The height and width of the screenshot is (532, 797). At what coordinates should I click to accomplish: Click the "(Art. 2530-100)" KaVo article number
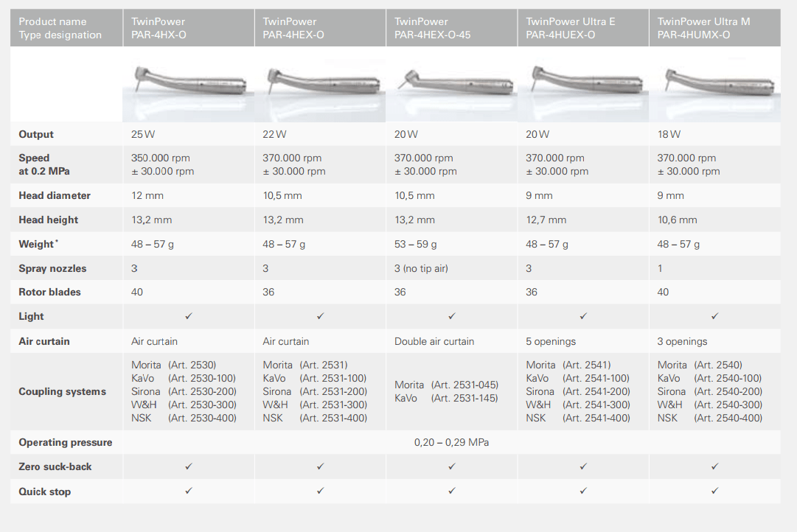(202, 379)
